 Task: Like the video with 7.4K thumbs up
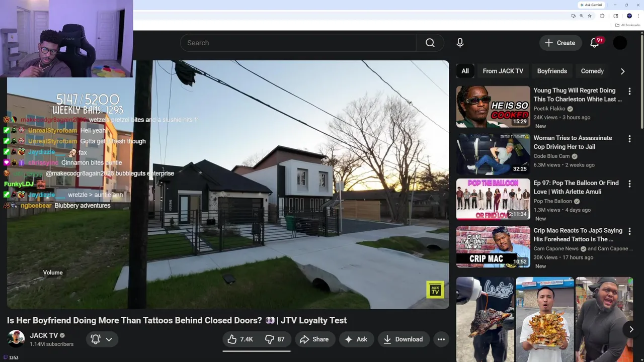click(240, 339)
